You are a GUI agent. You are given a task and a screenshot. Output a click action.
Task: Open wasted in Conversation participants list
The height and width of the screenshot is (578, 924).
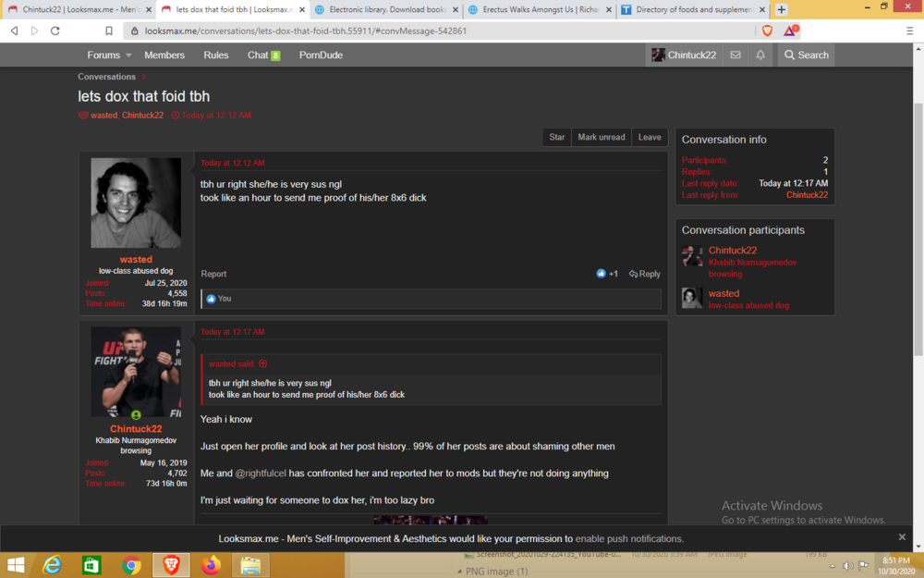click(723, 293)
